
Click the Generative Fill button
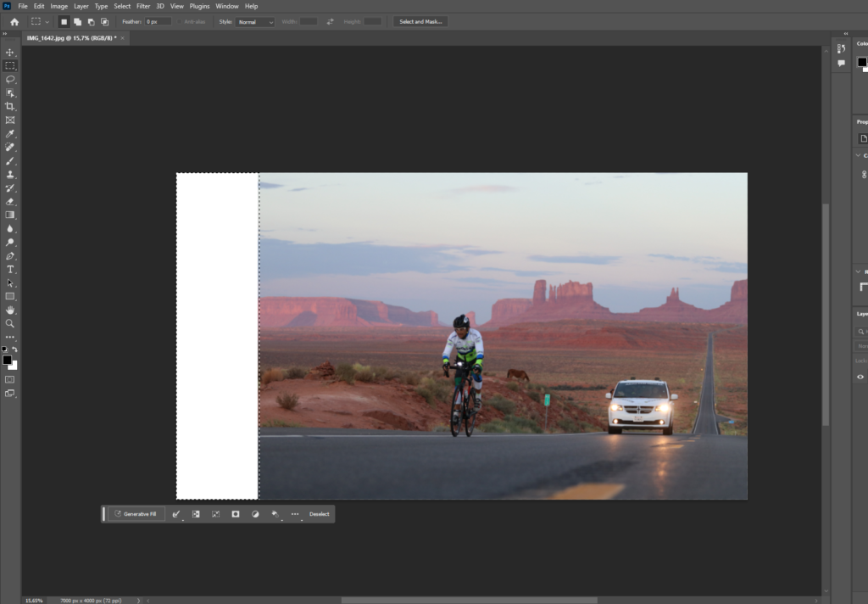136,514
